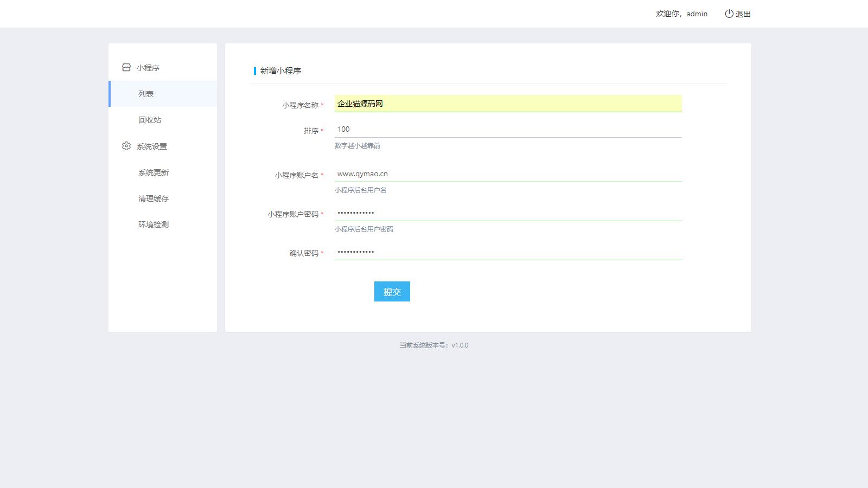
Task: Open the 列表 menu item
Action: pos(146,94)
